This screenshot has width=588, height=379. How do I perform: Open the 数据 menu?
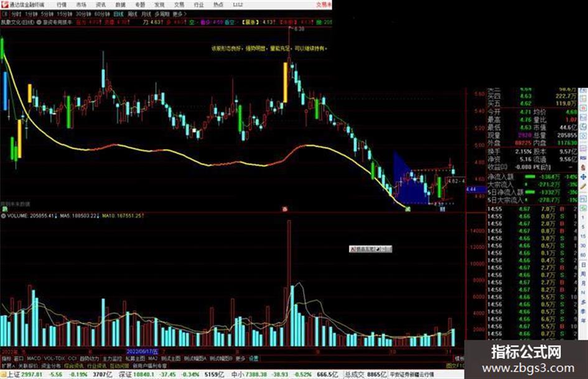(120, 4)
